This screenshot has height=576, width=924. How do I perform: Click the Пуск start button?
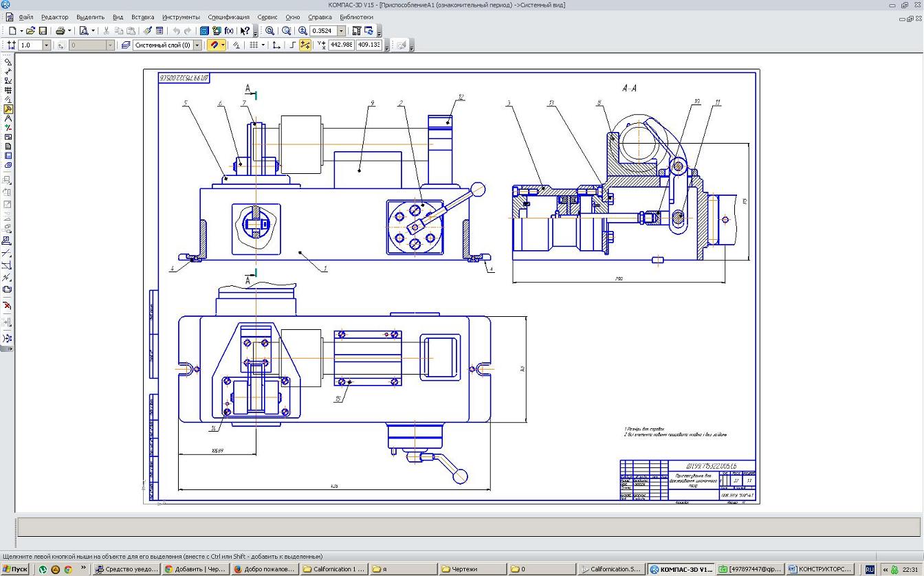tap(15, 569)
